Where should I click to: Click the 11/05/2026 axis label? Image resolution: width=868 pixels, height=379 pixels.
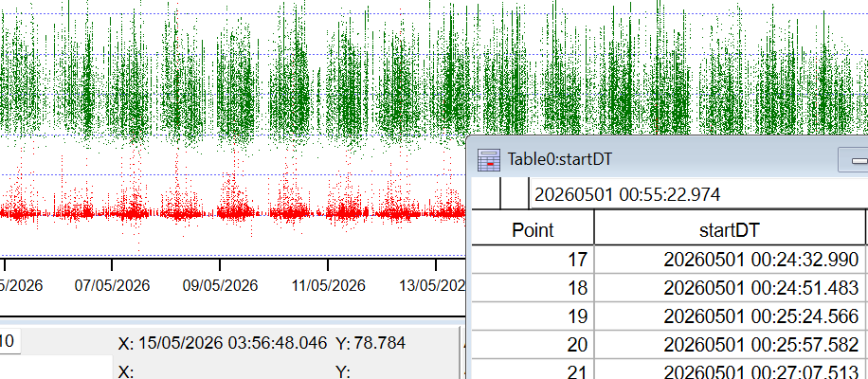[x=328, y=285]
